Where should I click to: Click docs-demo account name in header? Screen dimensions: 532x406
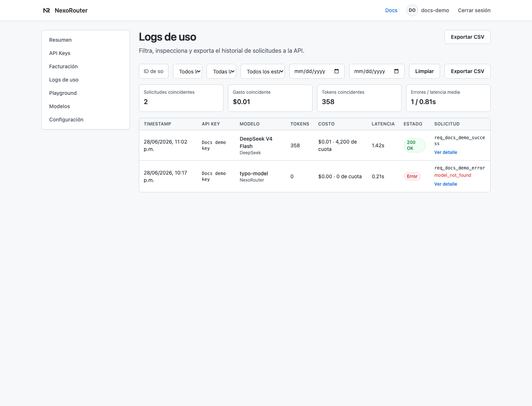435,10
